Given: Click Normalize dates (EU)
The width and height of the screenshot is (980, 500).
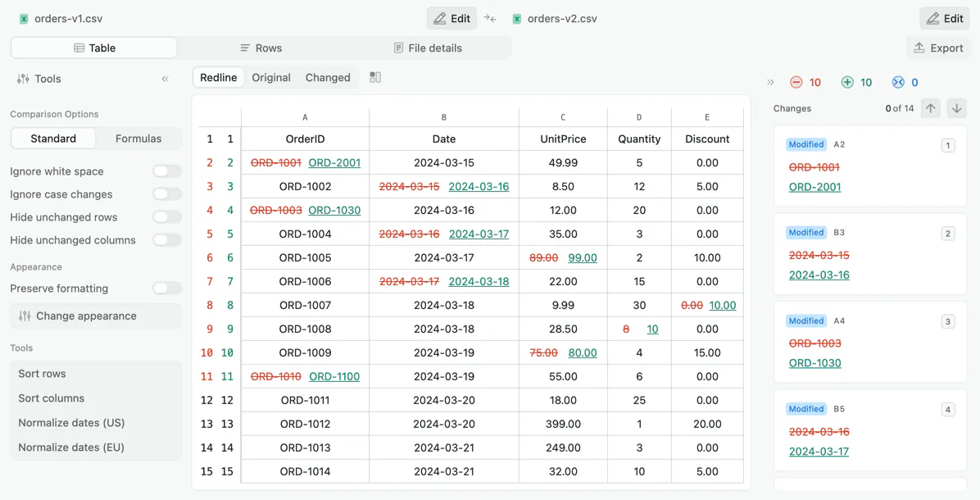Looking at the screenshot, I should pos(96,448).
